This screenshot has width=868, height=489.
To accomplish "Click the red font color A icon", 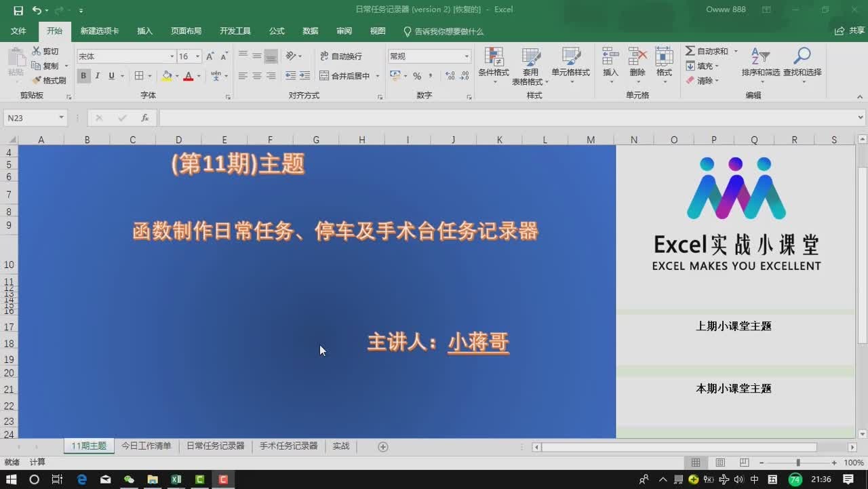I will point(189,76).
